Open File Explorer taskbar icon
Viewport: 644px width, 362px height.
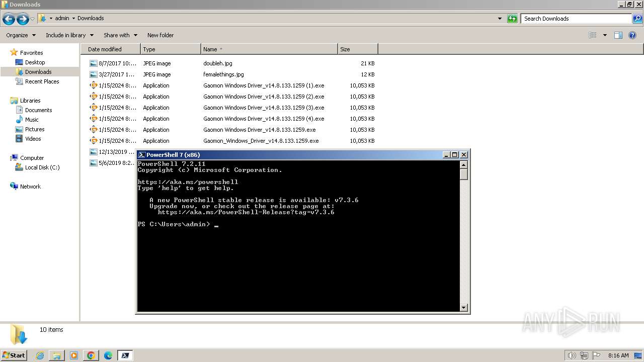pos(57,355)
